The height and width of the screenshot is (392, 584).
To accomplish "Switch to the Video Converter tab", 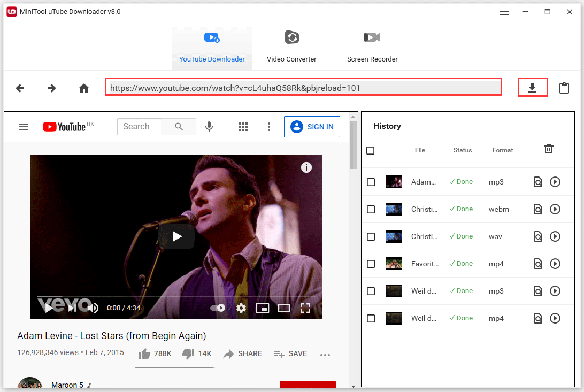I will tap(291, 49).
